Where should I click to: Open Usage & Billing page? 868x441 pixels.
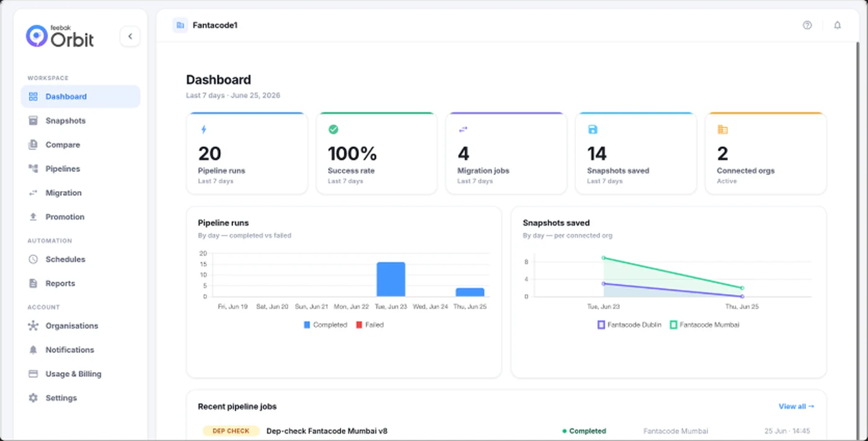(x=81, y=374)
